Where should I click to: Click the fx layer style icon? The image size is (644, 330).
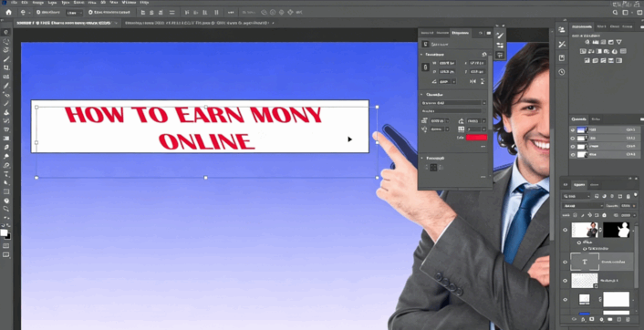click(x=582, y=319)
